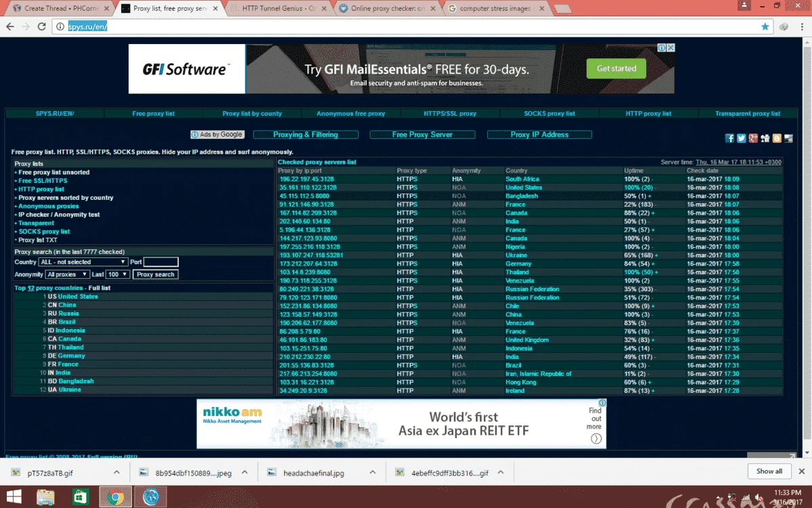Click proxy 34.249.20.9:3128 row
The height and width of the screenshot is (508, 812).
[x=530, y=391]
